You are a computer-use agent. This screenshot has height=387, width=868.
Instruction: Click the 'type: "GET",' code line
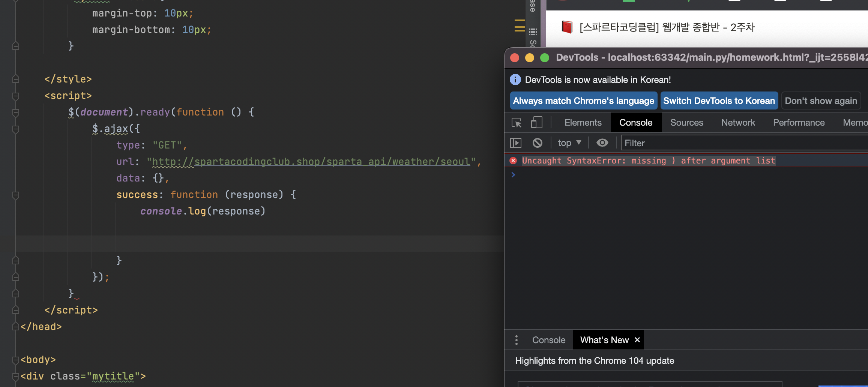152,145
